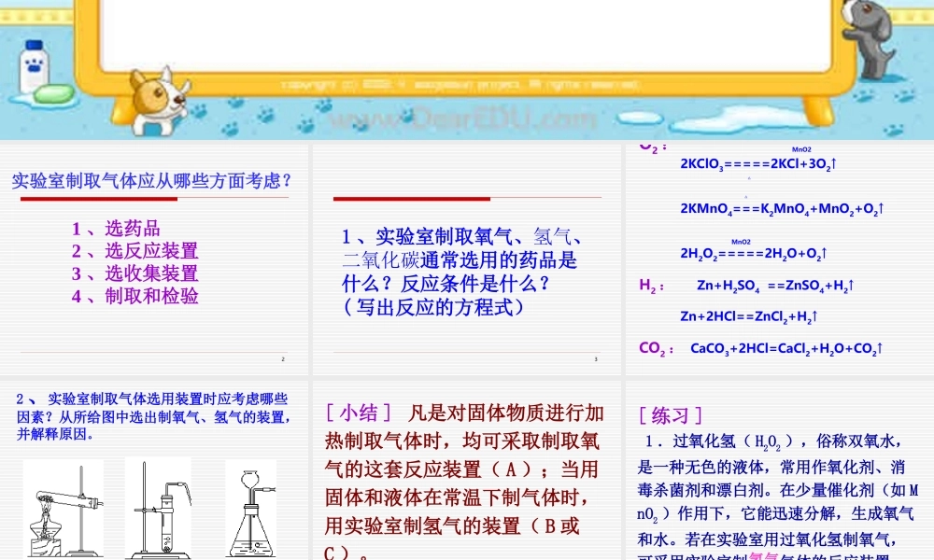Open the top title slide with white board

pos(467,70)
